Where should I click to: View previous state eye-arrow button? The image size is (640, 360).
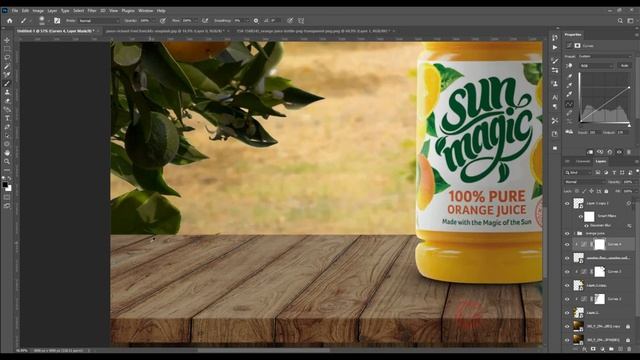[x=600, y=152]
